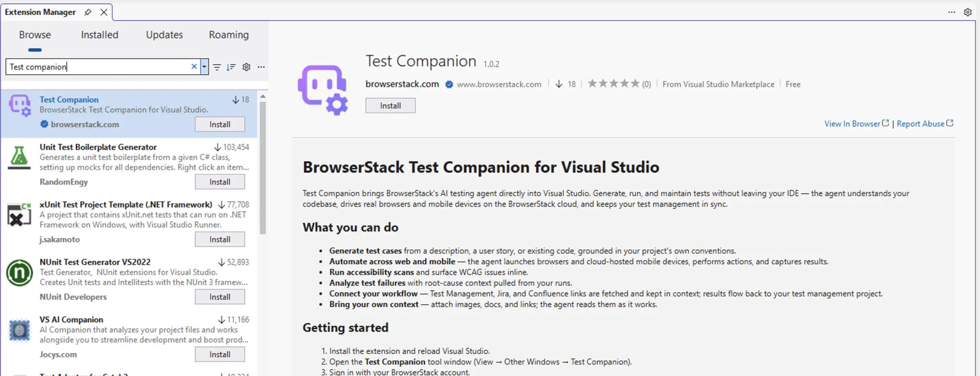Click the Getting started heading
The width and height of the screenshot is (980, 376).
[345, 327]
